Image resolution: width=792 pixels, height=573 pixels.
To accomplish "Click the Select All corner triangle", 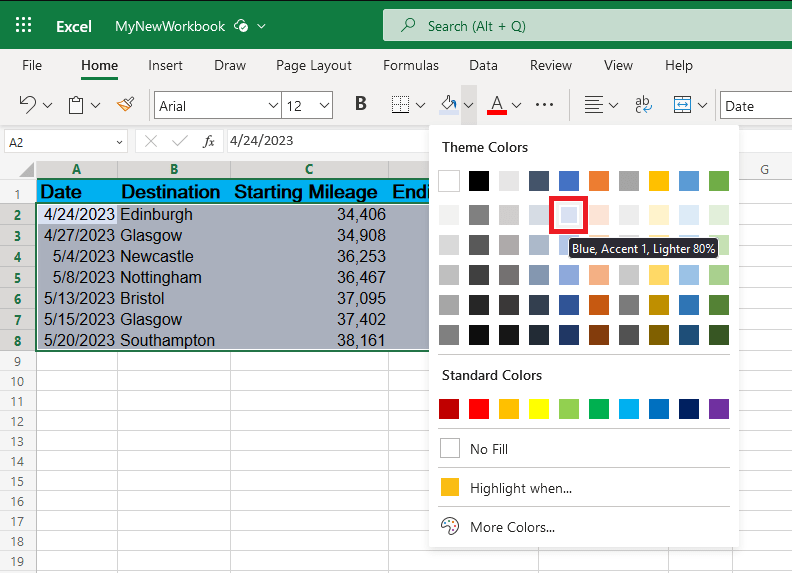I will (x=26, y=169).
